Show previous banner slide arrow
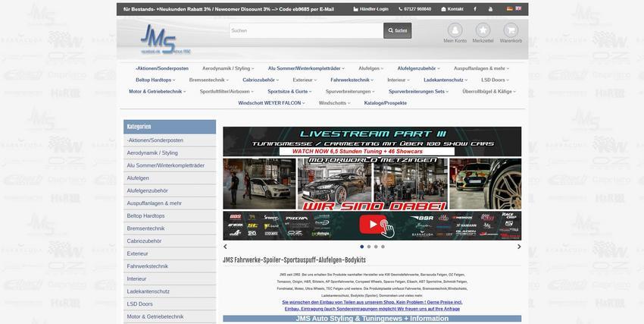Image resolution: width=644 pixels, height=324 pixels. (225, 247)
